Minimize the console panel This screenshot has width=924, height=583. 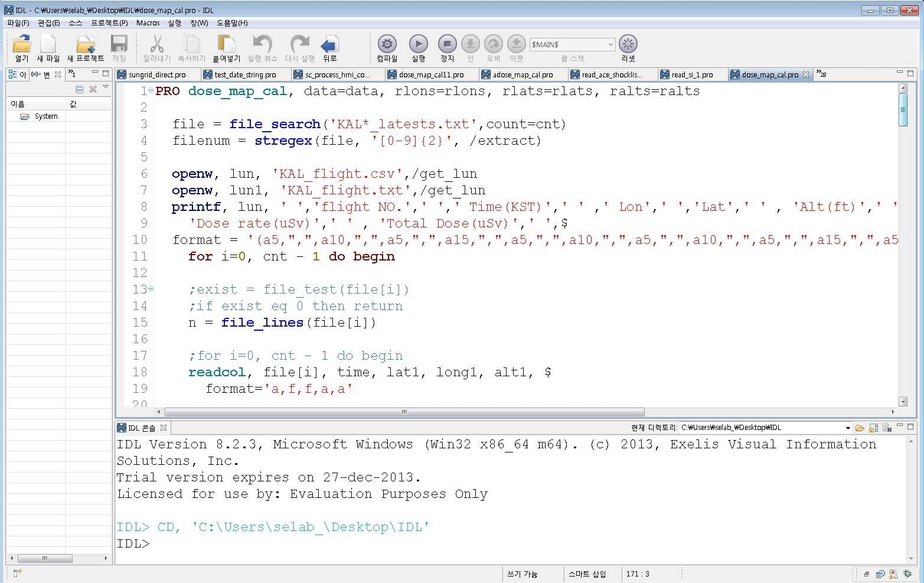900,426
